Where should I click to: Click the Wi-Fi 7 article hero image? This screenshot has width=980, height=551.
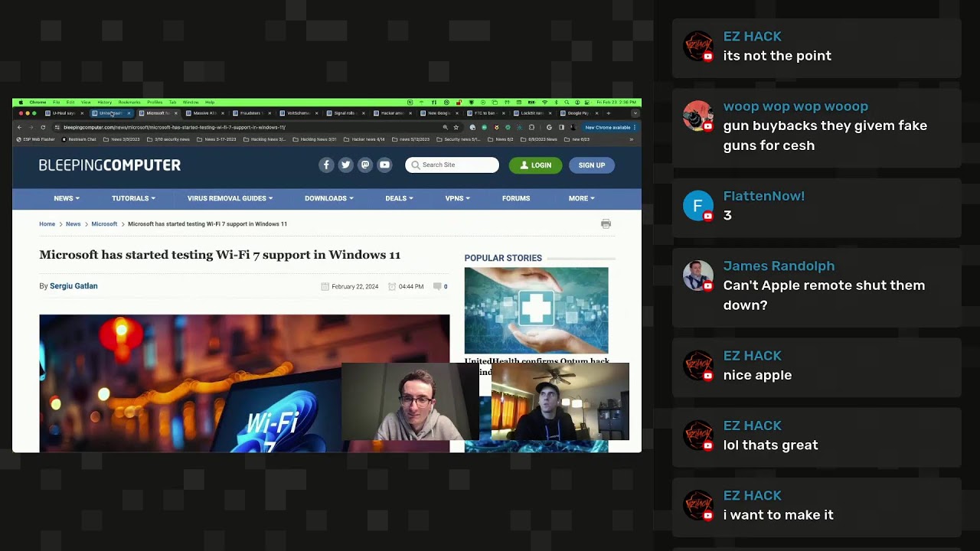pos(244,383)
